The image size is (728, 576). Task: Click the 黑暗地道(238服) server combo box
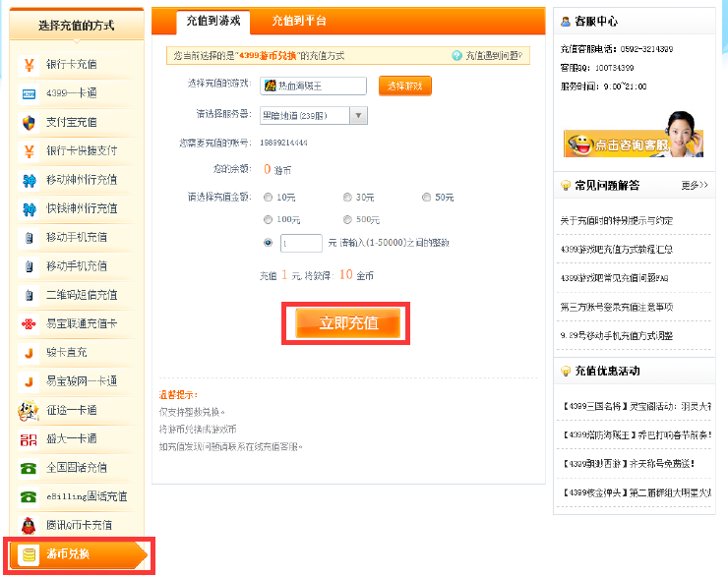click(314, 115)
